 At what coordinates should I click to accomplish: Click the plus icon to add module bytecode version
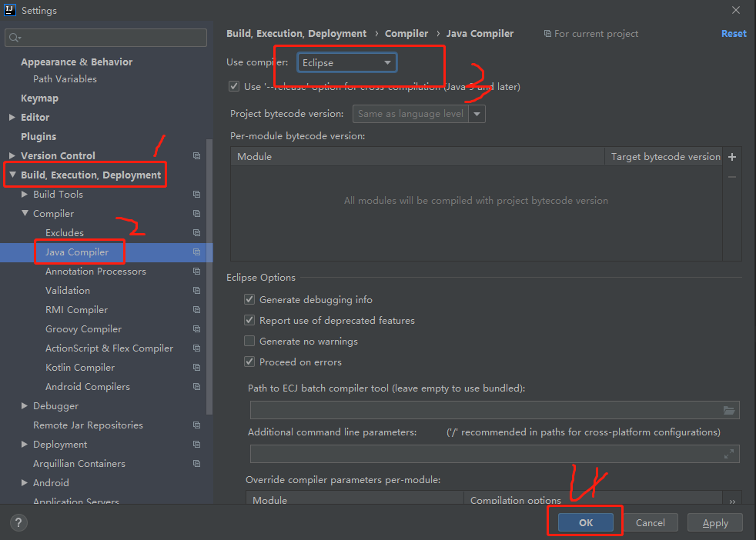click(x=731, y=157)
